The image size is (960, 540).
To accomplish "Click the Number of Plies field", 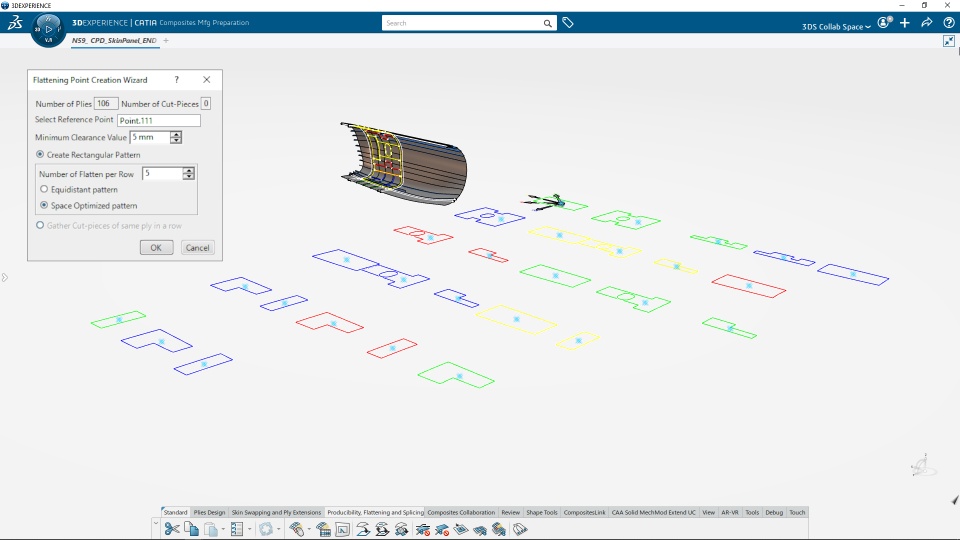I will click(105, 103).
